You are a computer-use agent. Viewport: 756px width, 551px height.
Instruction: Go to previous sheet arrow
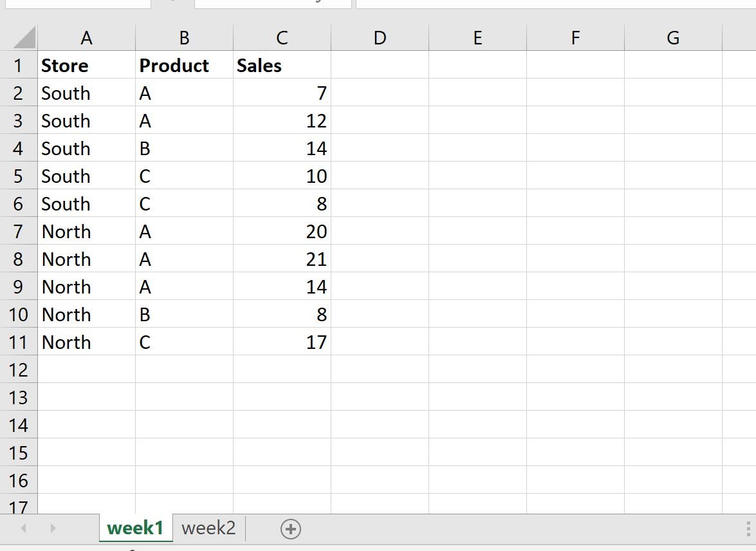[x=23, y=528]
